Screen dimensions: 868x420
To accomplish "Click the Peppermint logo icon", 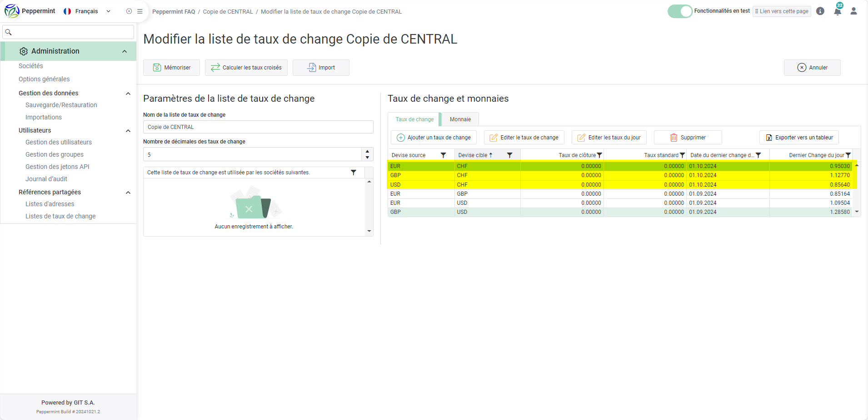I will (x=12, y=11).
